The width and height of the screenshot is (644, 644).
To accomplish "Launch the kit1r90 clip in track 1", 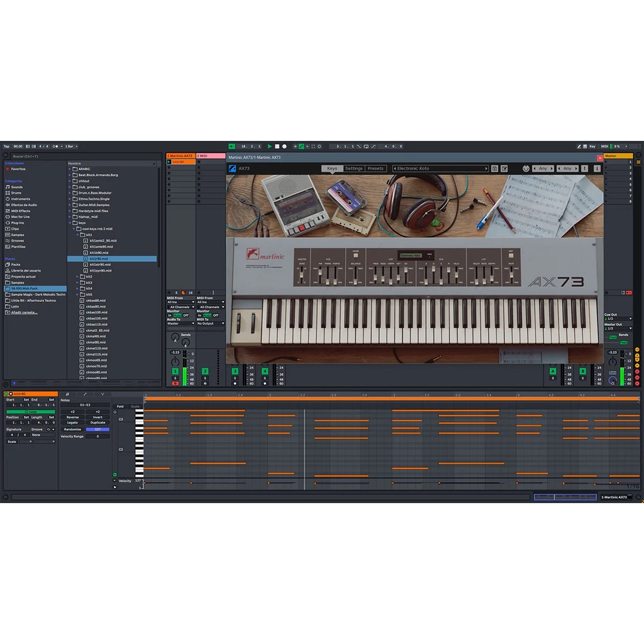I will [x=169, y=162].
